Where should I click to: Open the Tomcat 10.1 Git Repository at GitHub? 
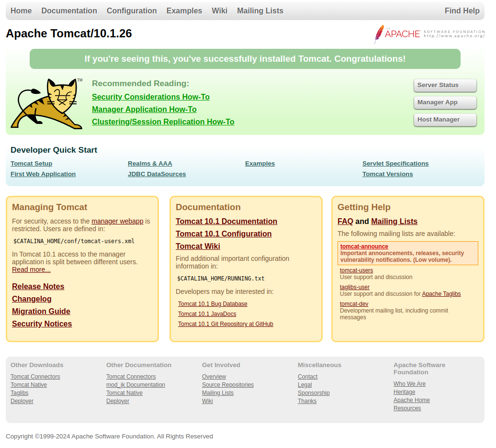click(x=225, y=324)
